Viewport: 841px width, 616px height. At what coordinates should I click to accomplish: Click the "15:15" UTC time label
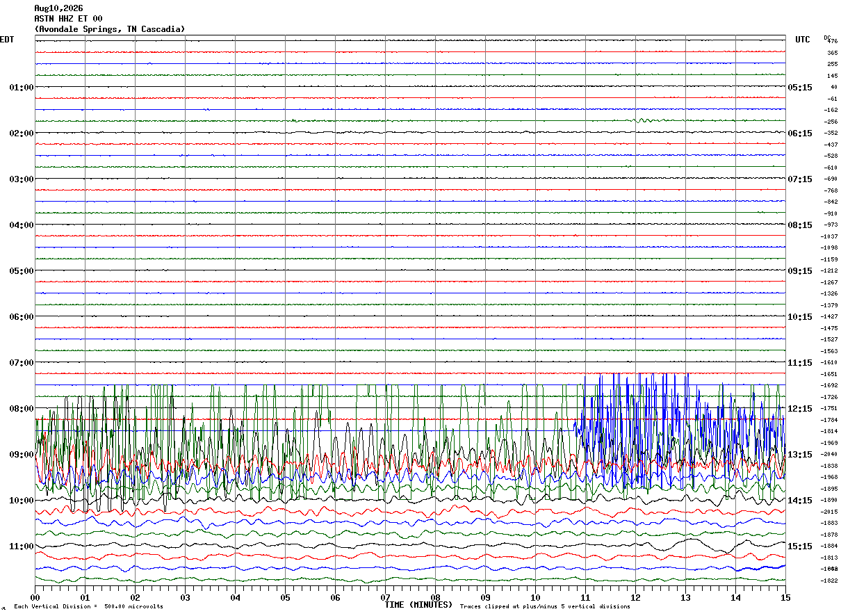click(799, 546)
